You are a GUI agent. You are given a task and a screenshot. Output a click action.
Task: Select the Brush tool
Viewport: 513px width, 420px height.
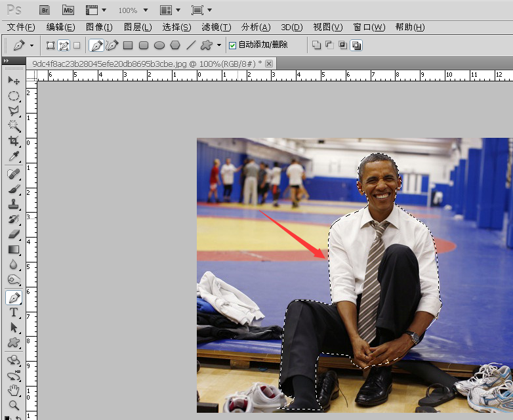click(x=13, y=189)
